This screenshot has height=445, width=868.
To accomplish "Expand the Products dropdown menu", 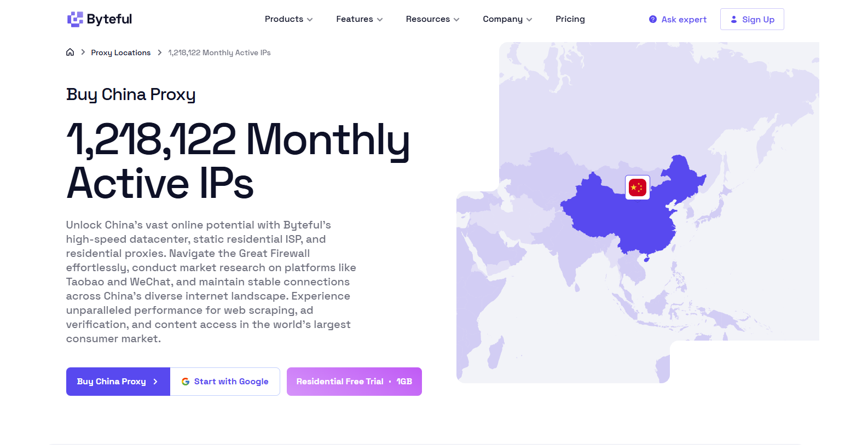I will (289, 19).
